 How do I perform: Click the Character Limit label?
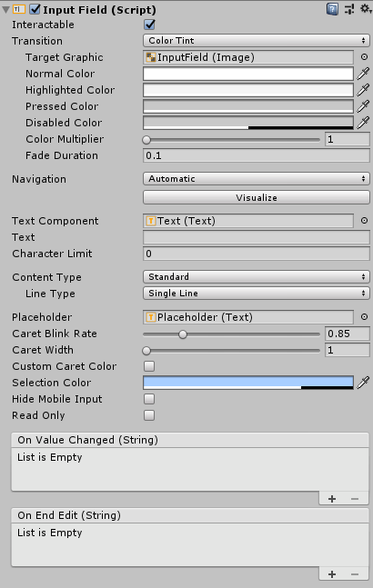52,254
